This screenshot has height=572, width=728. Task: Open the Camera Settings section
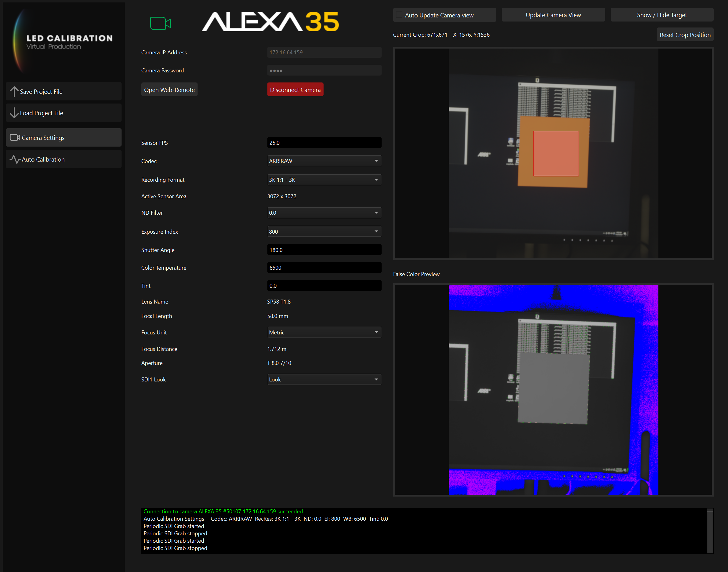coord(63,138)
